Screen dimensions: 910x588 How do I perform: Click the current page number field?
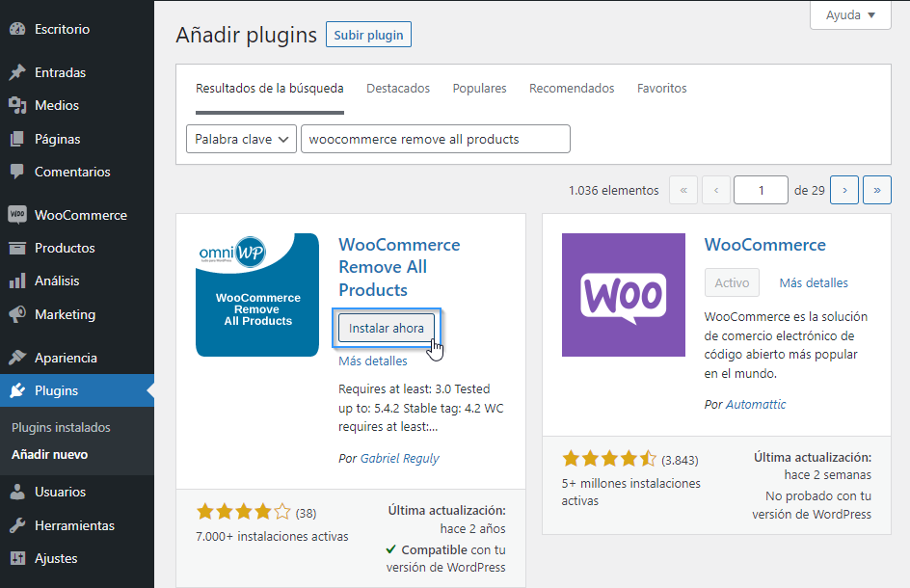click(x=761, y=190)
